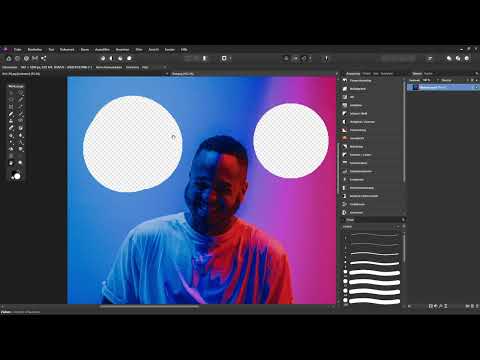480x360 pixels.
Task: Apply Auto White Balance from the toolbar
Action: tap(129, 58)
